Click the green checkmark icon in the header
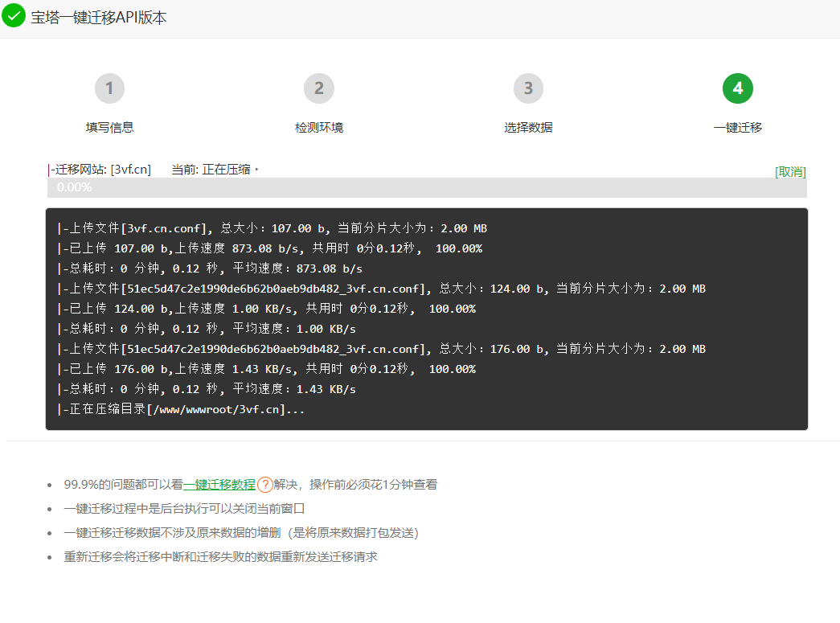The image size is (840, 623). pyautogui.click(x=14, y=17)
